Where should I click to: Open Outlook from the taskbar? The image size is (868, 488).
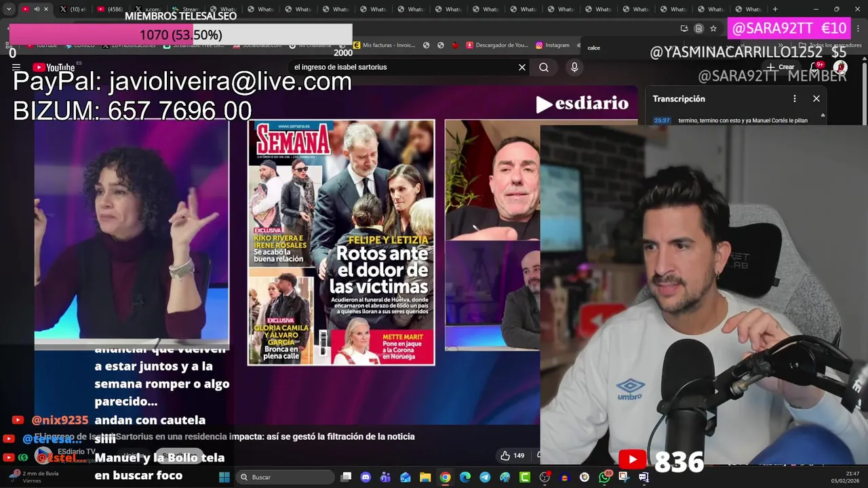(406, 477)
